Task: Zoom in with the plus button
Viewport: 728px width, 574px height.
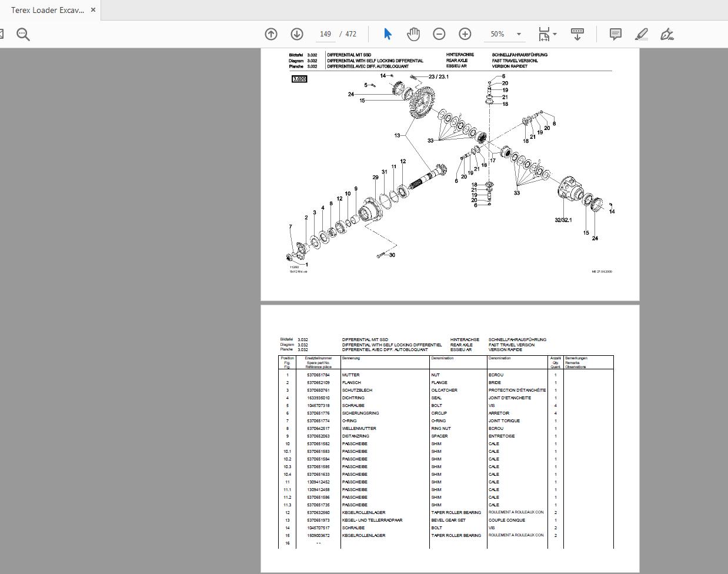Action: pos(465,34)
